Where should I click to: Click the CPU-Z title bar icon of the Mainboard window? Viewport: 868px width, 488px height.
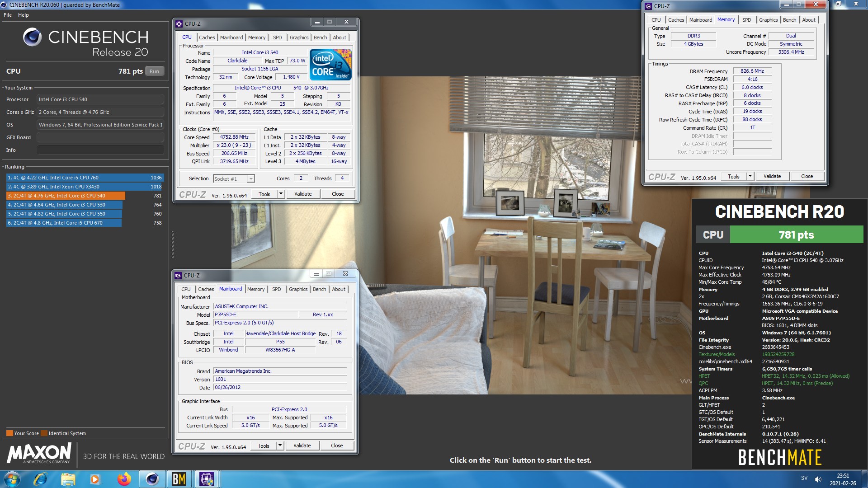coord(178,275)
